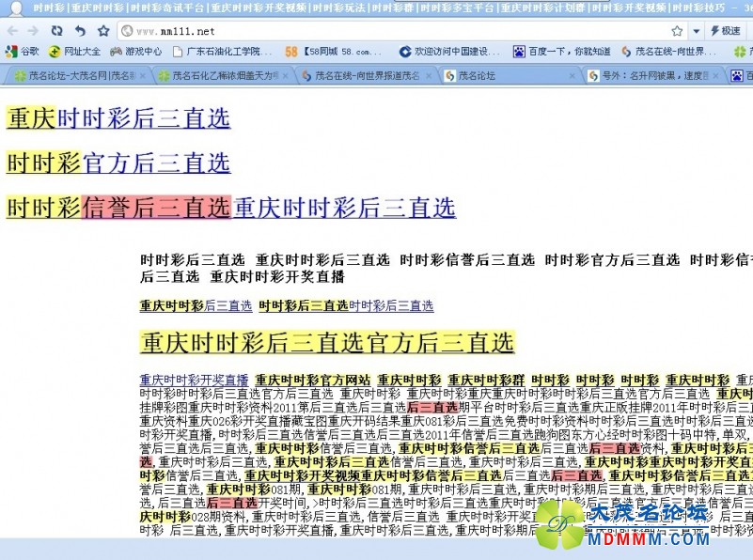The height and width of the screenshot is (560, 753).
Task: Reload the page with the refresh icon
Action: pos(56,31)
